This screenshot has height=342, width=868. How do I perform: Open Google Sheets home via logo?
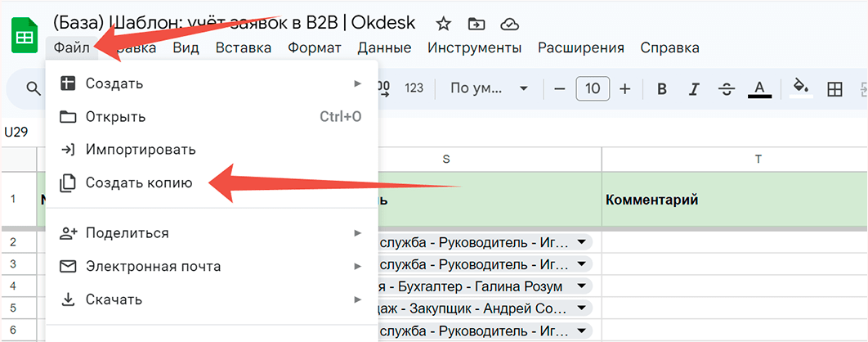[25, 38]
